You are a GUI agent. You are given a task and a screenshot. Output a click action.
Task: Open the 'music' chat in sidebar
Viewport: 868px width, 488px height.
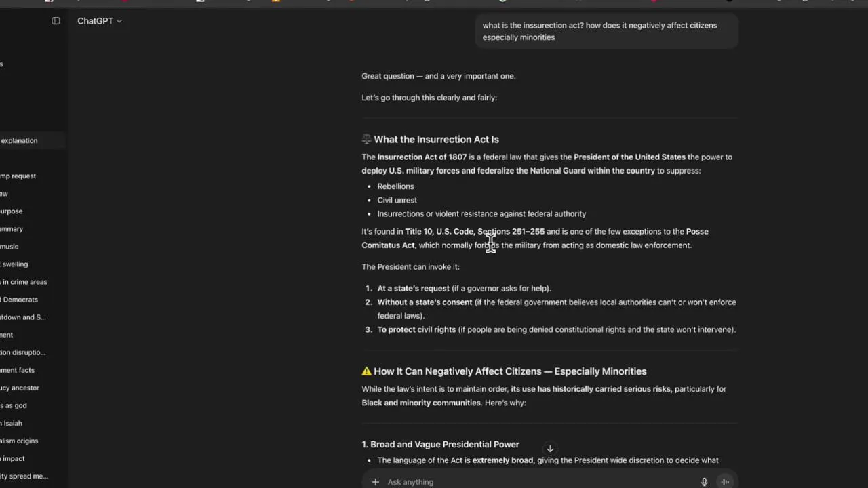(x=32, y=246)
